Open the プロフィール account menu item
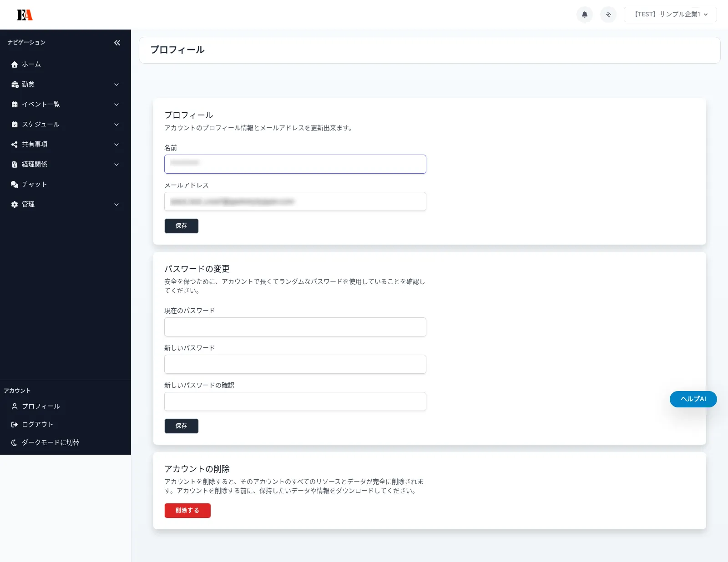Viewport: 728px width, 562px height. (x=41, y=406)
